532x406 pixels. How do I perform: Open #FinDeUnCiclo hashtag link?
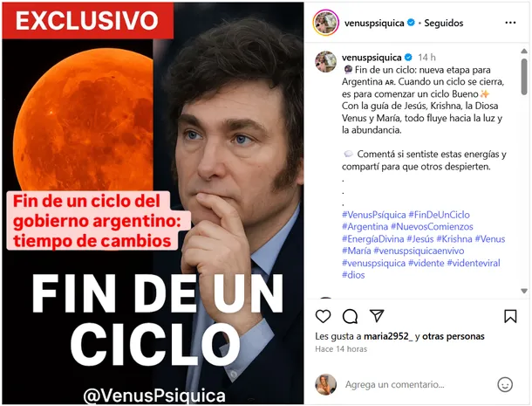(439, 215)
